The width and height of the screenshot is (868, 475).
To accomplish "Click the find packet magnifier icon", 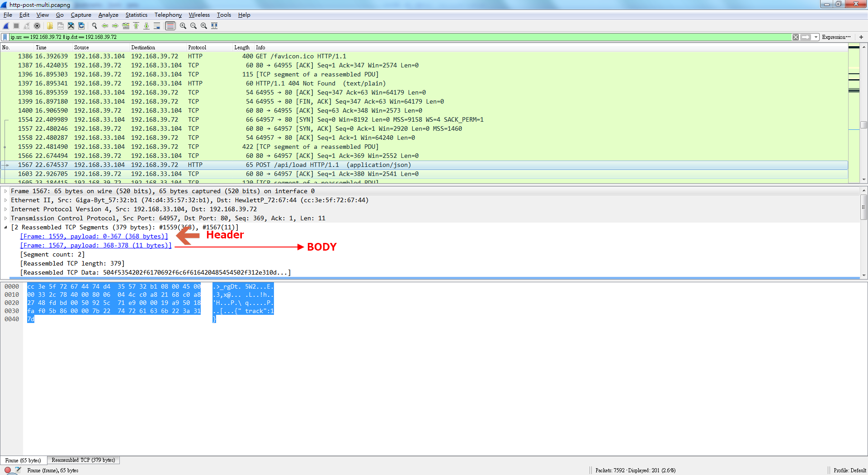I will coord(94,26).
